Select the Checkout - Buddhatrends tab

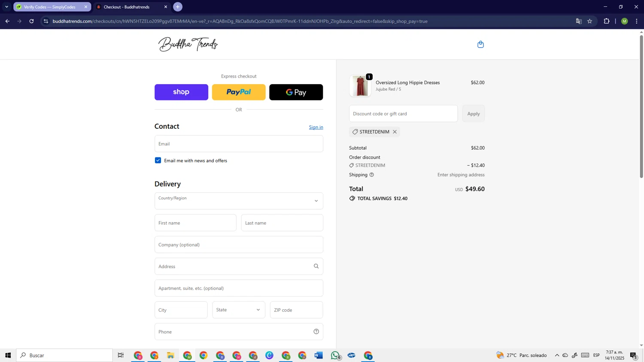[127, 7]
